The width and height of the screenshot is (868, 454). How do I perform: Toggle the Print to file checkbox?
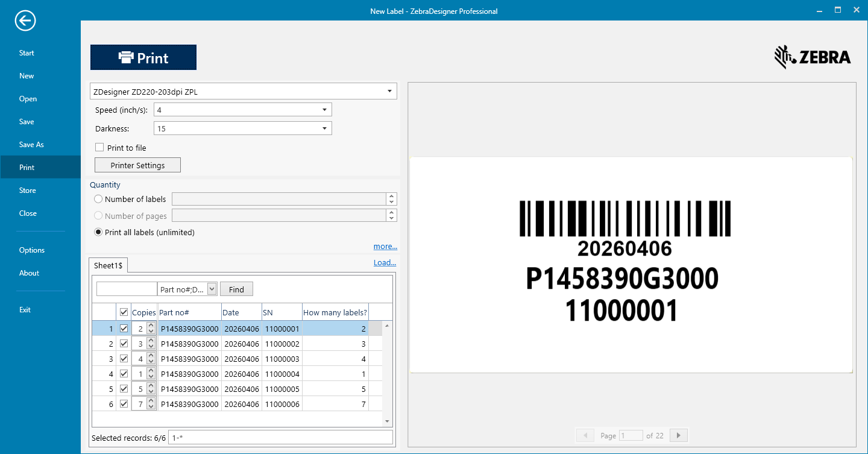tap(99, 148)
